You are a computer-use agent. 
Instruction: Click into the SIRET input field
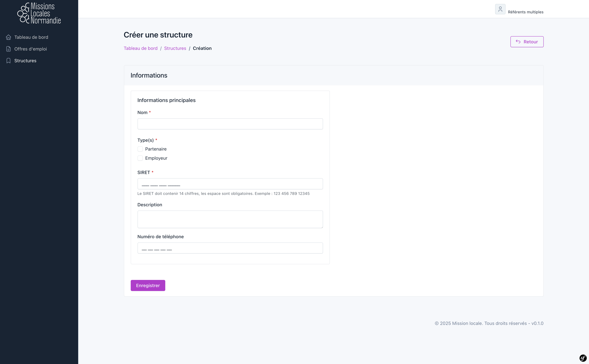click(230, 184)
